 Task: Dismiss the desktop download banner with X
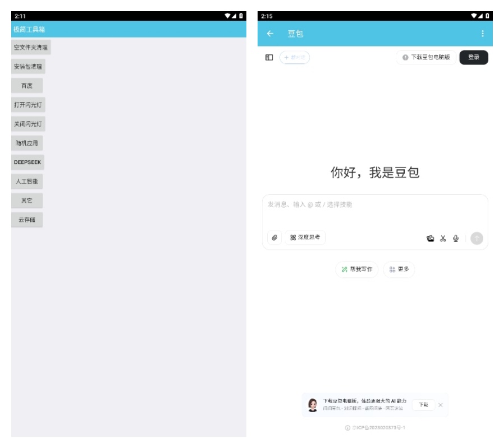click(440, 405)
